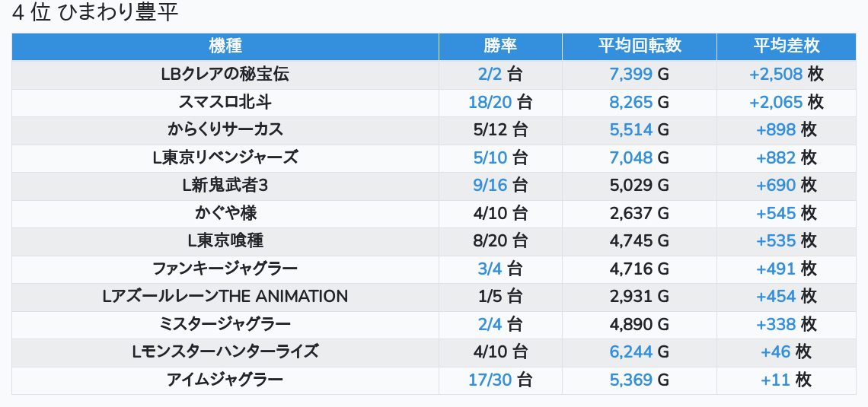This screenshot has height=407, width=868.
Task: Click the 6,244 spins for Lモンスターハンターライズ
Action: click(x=630, y=351)
